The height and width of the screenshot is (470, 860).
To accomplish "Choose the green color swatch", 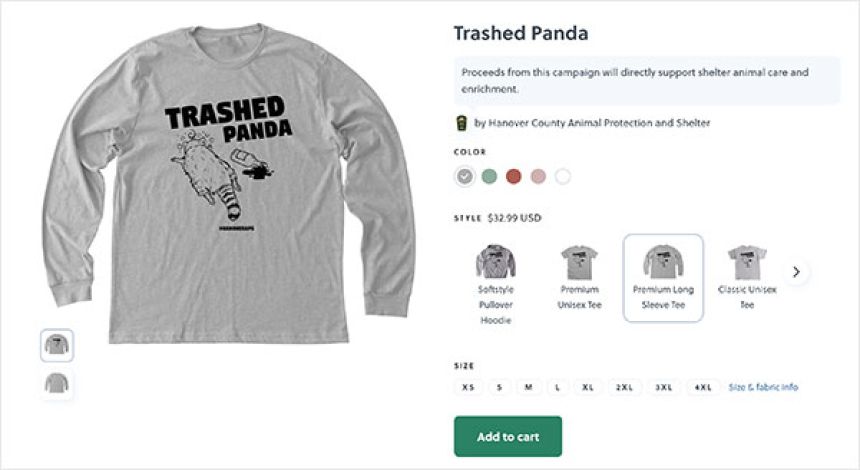I will tap(489, 177).
